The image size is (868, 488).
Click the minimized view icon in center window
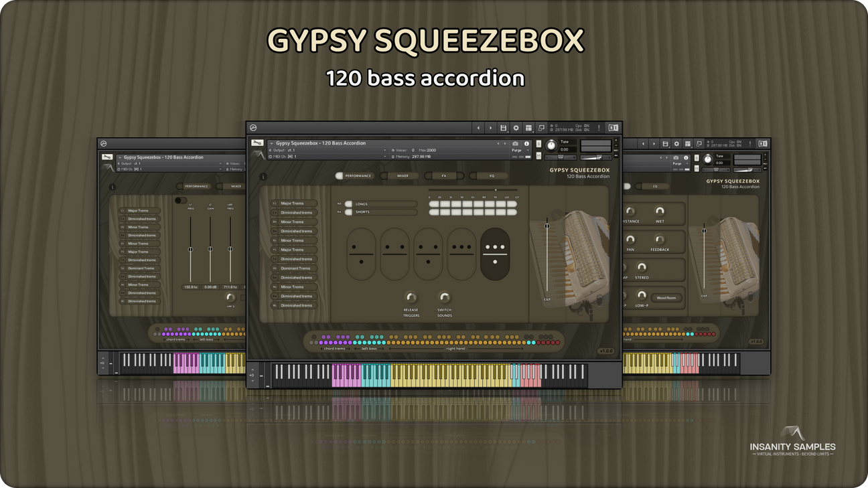point(541,128)
